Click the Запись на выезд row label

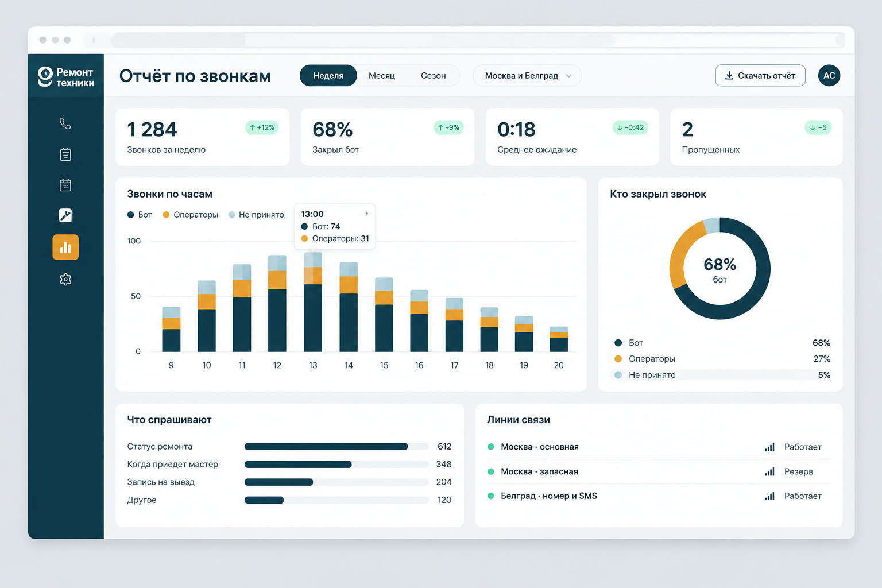coord(161,482)
